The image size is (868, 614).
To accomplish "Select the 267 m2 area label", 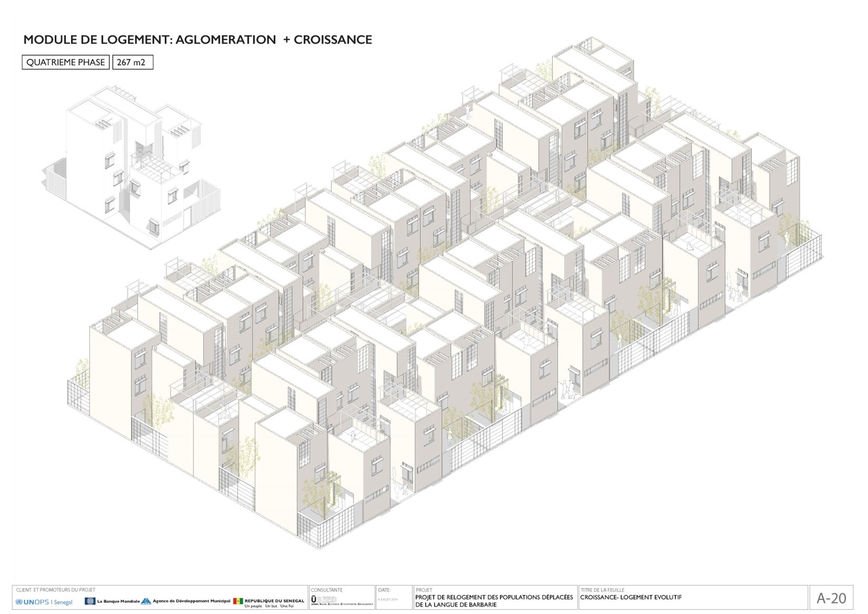I will click(x=133, y=62).
